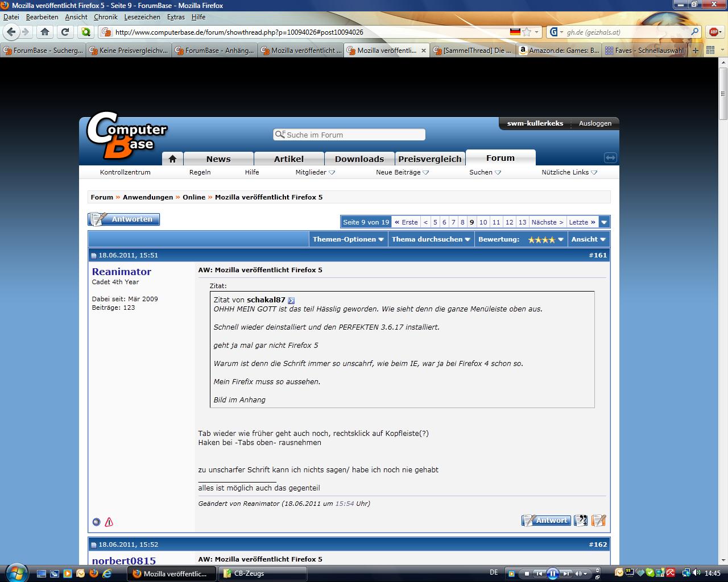This screenshot has width=728, height=582.
Task: Open the Extras menu
Action: 176,17
